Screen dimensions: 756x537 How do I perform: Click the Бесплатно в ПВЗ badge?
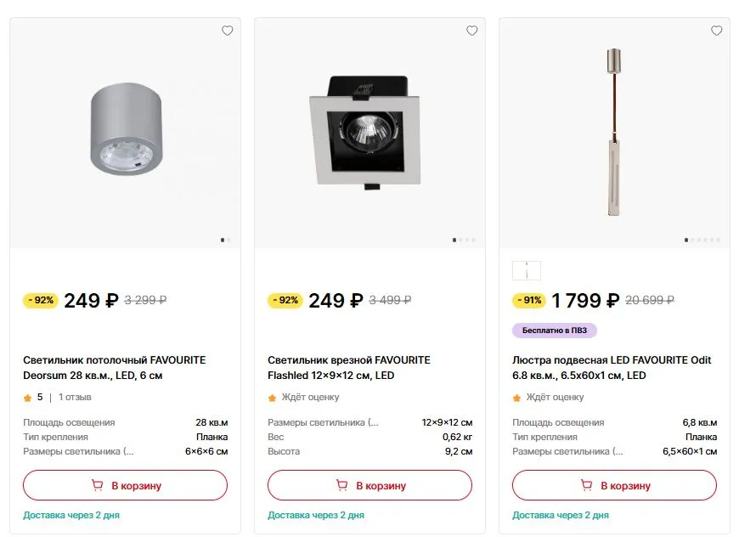point(555,331)
